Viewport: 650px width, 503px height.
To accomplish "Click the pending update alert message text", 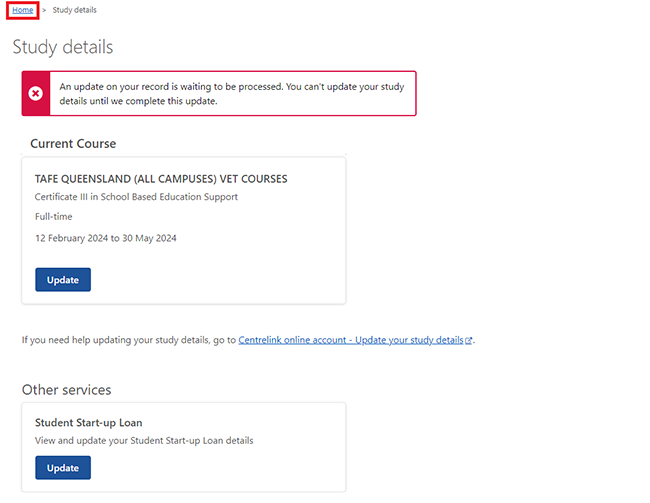I will click(x=232, y=94).
